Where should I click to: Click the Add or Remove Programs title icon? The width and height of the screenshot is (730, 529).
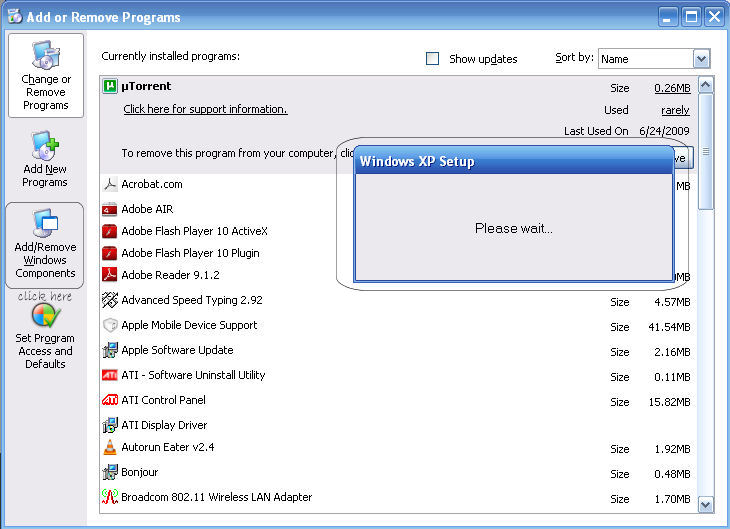pos(15,16)
